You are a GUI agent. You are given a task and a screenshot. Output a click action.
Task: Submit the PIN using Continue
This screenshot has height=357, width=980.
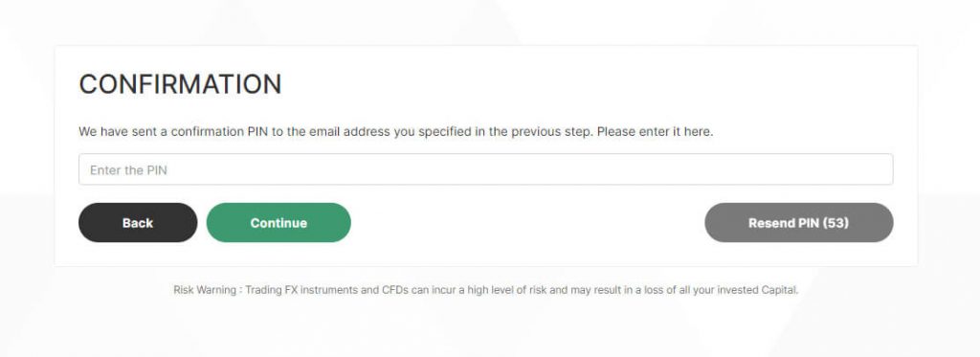[x=278, y=223]
